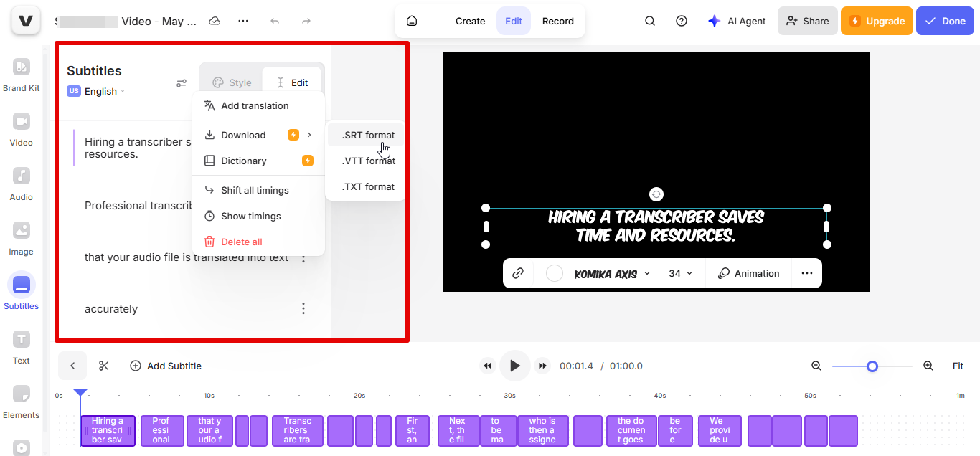This screenshot has height=456, width=980.
Task: Open the AI Agent assistant
Action: 737,21
